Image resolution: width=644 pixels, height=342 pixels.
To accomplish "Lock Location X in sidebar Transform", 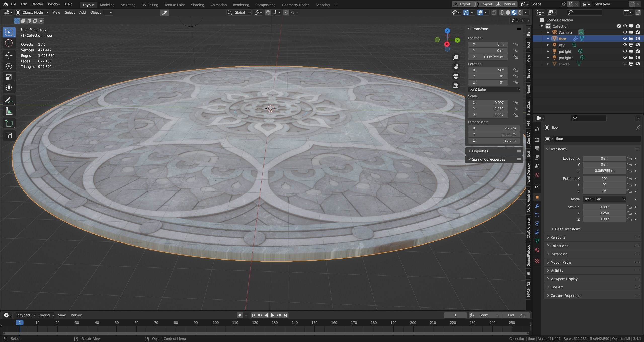I will click(516, 44).
